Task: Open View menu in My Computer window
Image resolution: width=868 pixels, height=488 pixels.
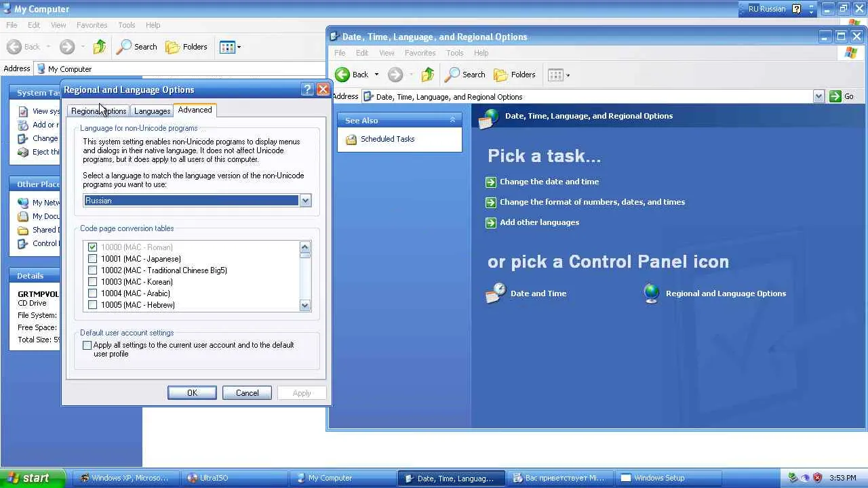Action: tap(58, 25)
